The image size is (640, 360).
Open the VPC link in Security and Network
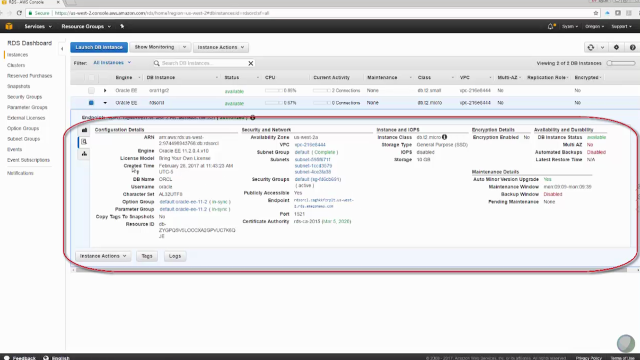pyautogui.click(x=310, y=145)
